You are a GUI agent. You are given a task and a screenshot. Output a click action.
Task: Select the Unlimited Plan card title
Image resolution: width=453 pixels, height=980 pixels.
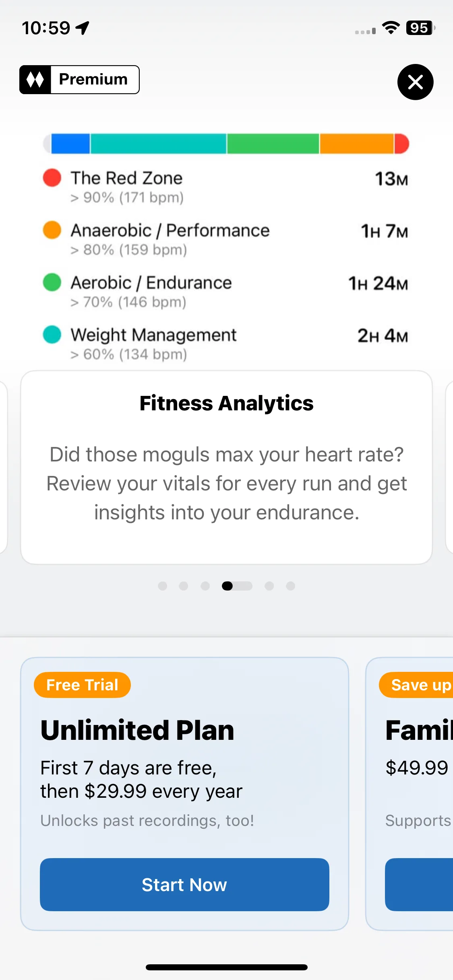(x=137, y=730)
